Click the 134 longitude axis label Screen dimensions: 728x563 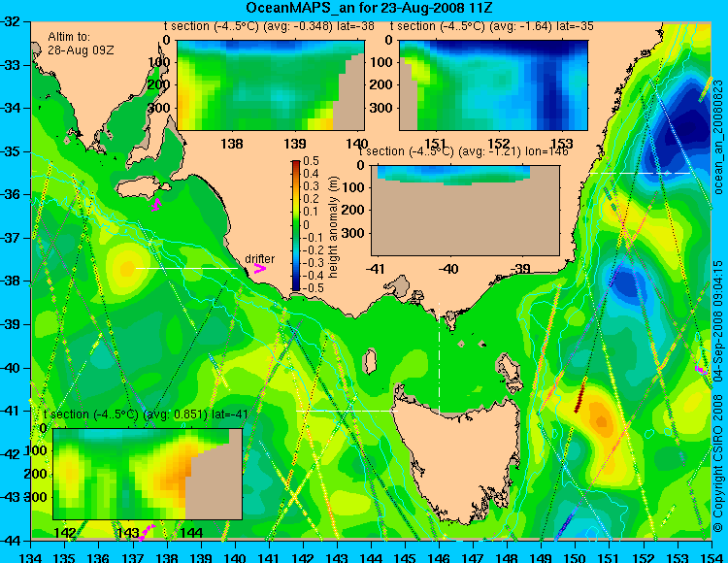coord(31,557)
